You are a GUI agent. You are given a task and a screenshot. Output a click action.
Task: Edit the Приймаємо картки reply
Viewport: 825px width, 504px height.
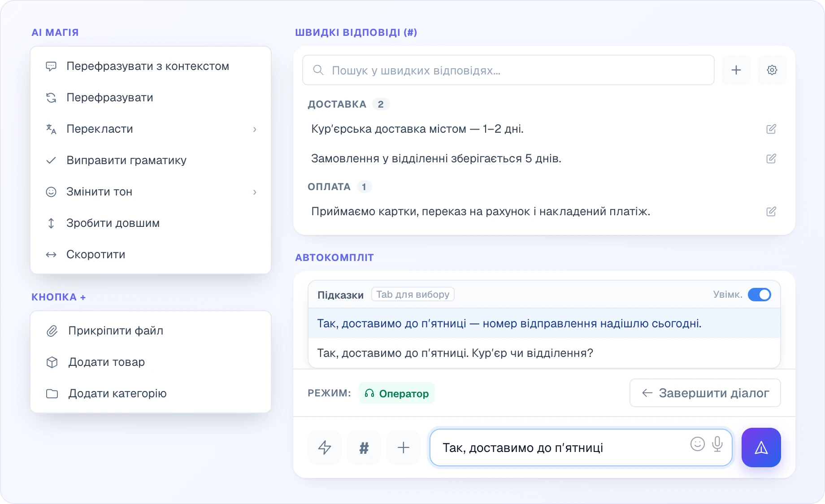pyautogui.click(x=771, y=212)
